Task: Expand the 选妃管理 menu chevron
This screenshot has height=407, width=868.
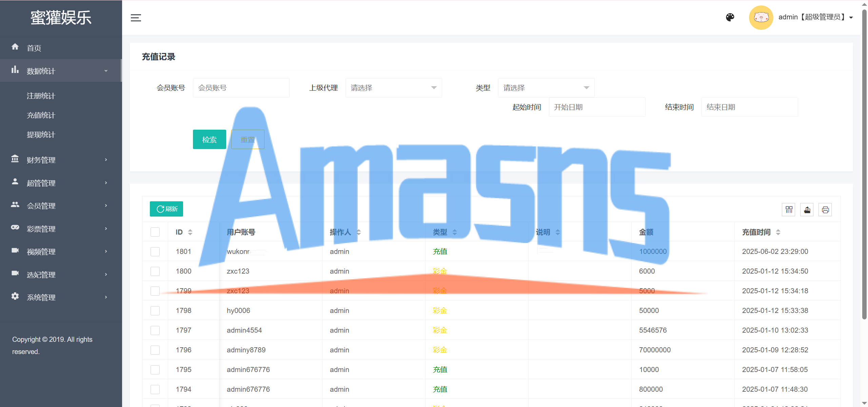Action: pos(106,274)
